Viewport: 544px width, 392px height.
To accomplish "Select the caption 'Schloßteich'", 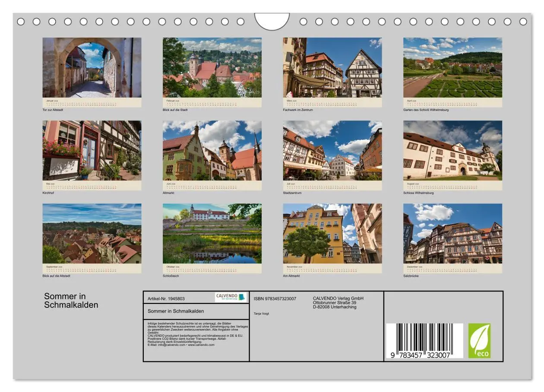I will [x=171, y=276].
